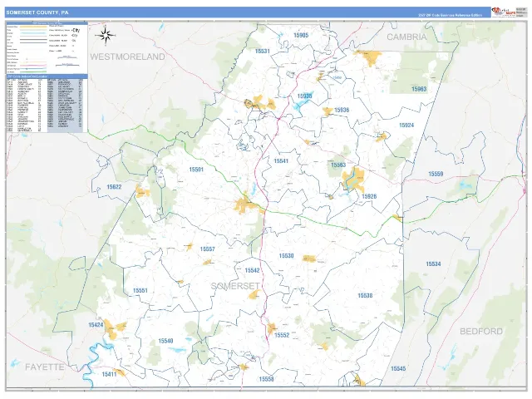The height and width of the screenshot is (399, 532).
Task: Select the FAYETTE county label
Action: pos(44,367)
